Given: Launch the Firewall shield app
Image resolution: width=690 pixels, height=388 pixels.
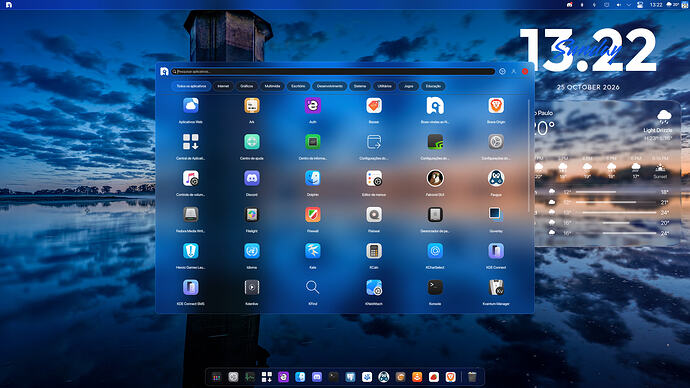Looking at the screenshot, I should pyautogui.click(x=312, y=215).
